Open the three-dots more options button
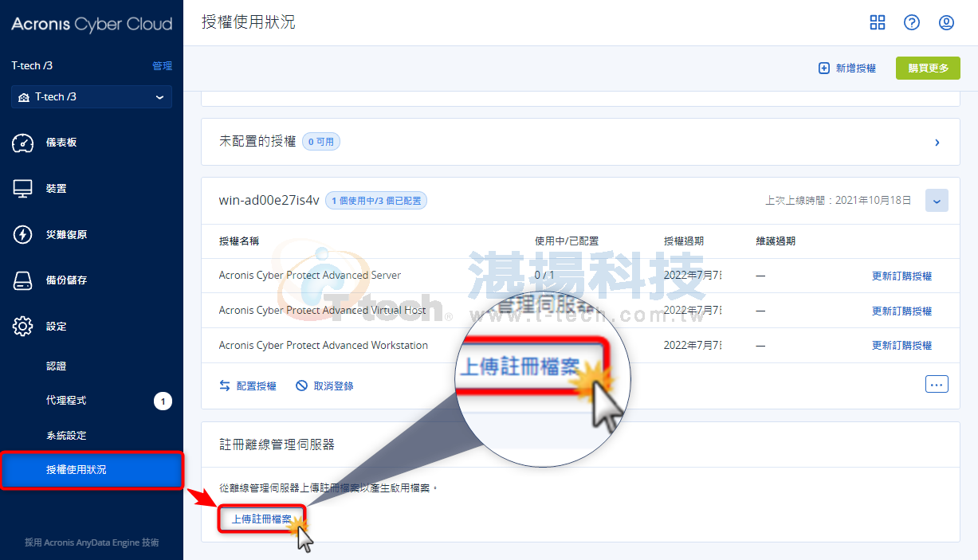 (937, 384)
